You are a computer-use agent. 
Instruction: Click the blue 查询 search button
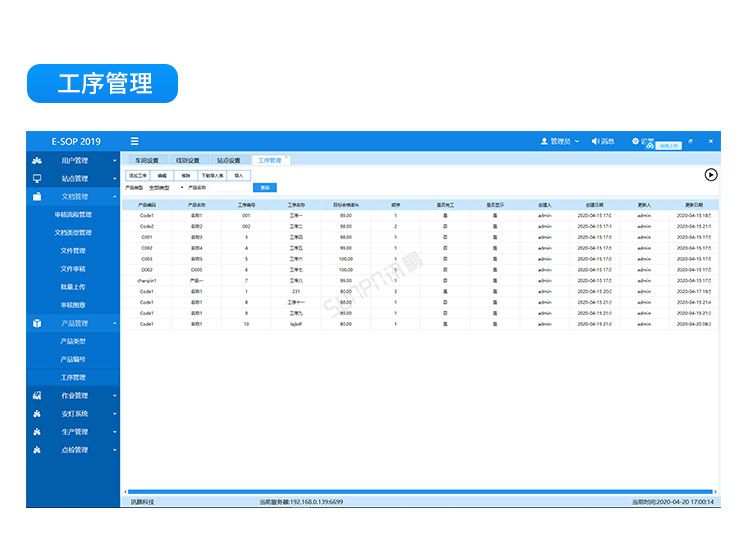264,187
